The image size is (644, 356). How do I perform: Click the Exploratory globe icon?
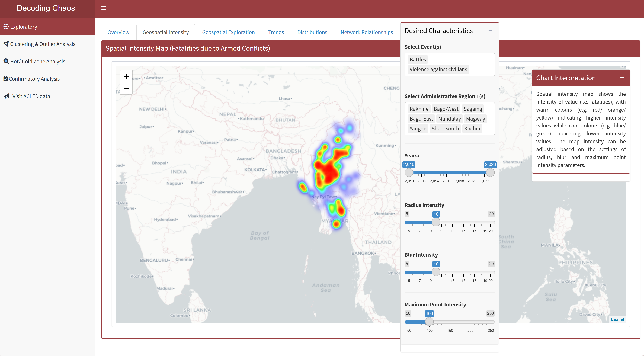(6, 27)
